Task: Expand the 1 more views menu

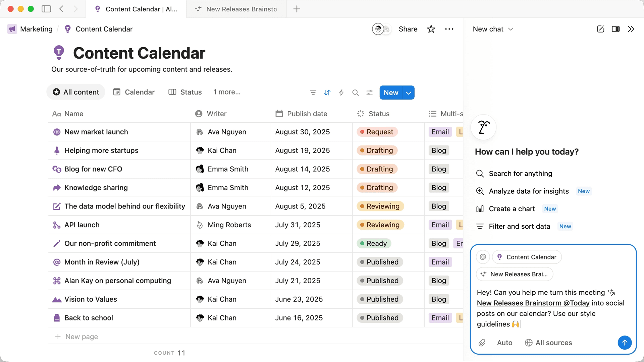Action: pyautogui.click(x=227, y=92)
